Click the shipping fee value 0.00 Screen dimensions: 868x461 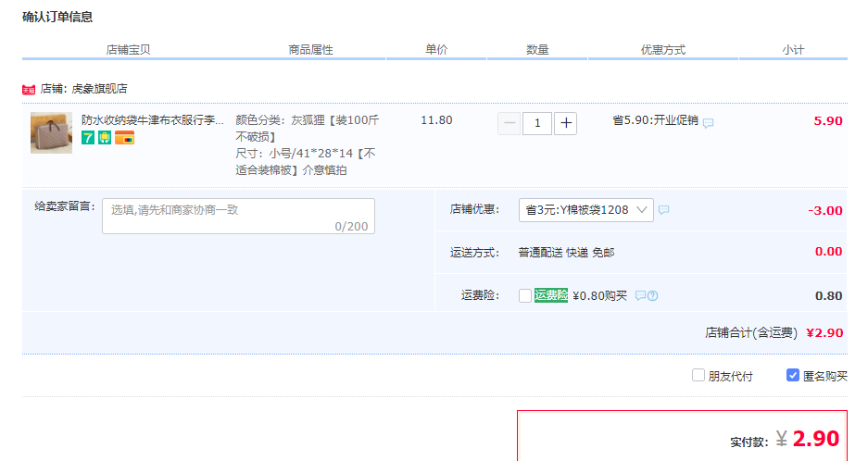(828, 251)
